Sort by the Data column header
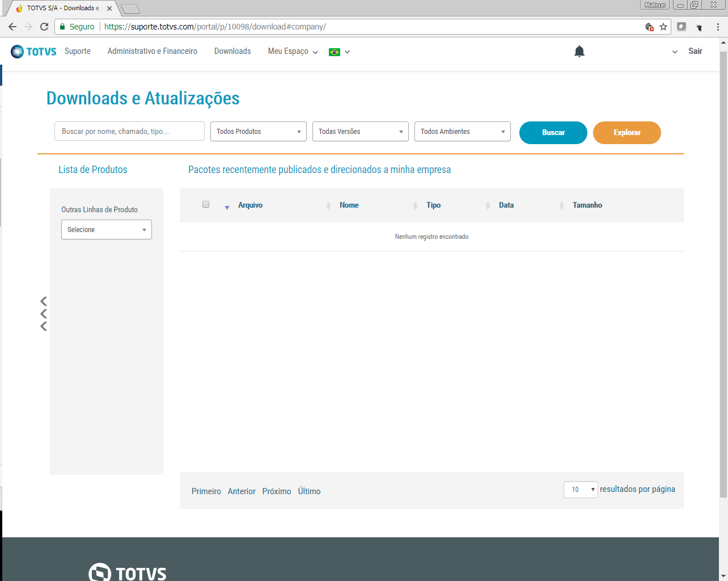Image resolution: width=728 pixels, height=581 pixels. [x=506, y=205]
